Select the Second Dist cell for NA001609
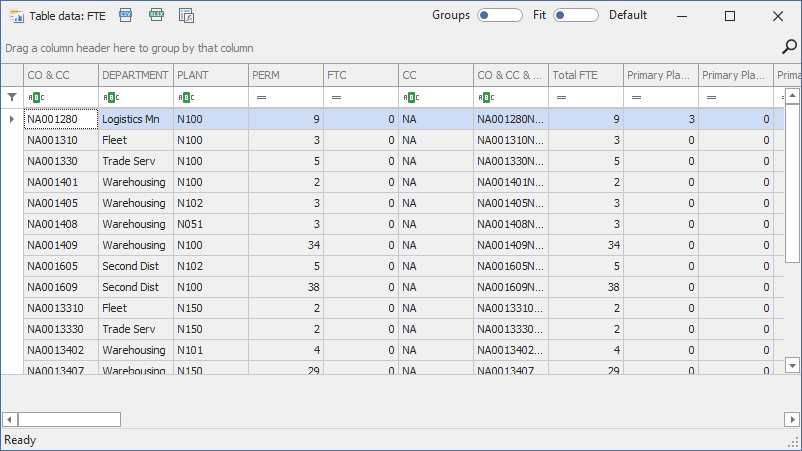The image size is (802, 451). (135, 287)
